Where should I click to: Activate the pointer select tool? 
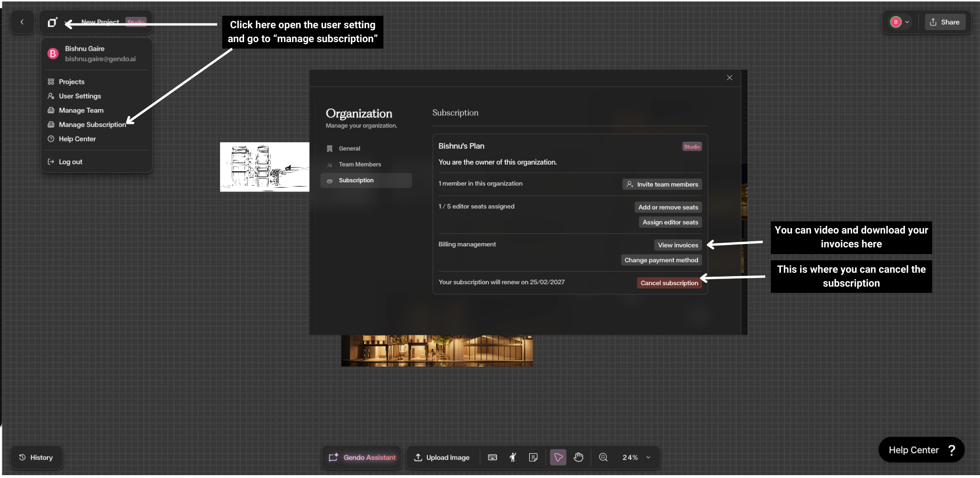558,457
